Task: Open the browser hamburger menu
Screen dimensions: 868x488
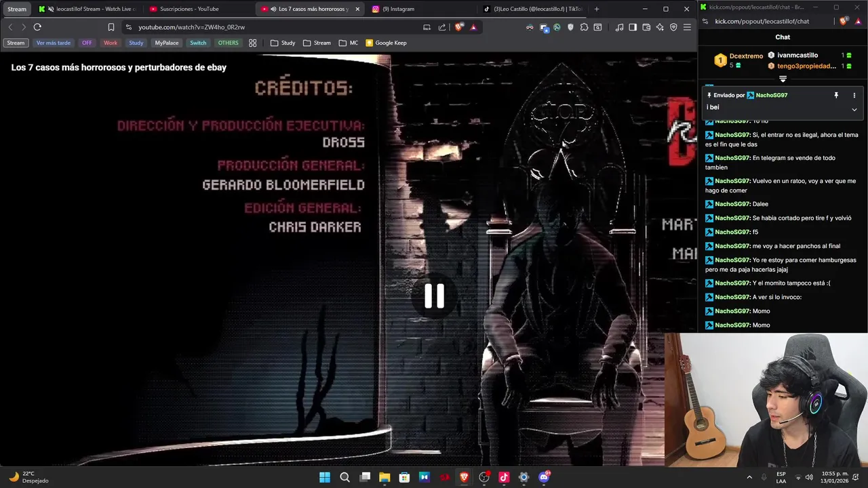Action: click(687, 27)
